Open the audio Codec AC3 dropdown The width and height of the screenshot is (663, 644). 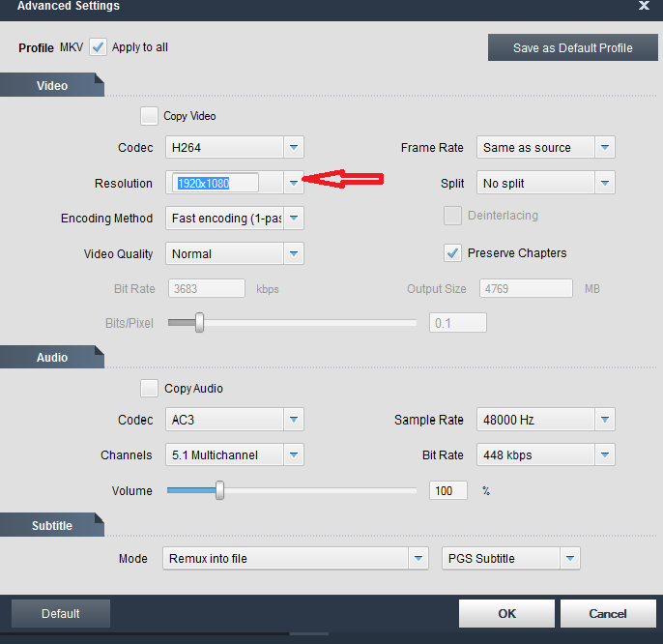click(x=294, y=420)
